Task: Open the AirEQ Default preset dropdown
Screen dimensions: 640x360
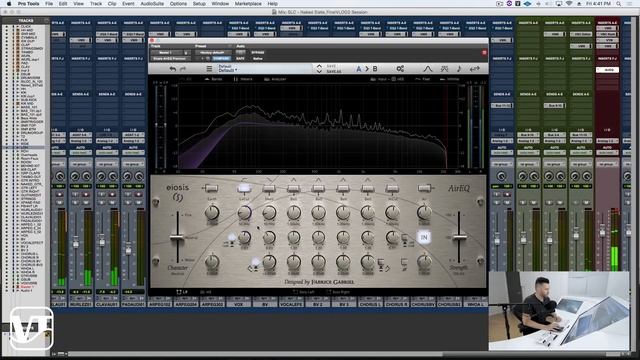Action: (228, 70)
